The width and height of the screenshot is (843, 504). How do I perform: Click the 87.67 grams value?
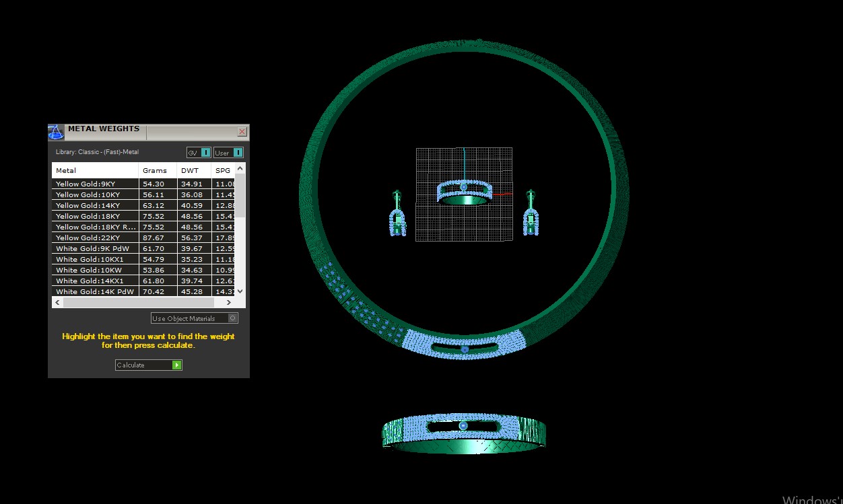tap(154, 238)
